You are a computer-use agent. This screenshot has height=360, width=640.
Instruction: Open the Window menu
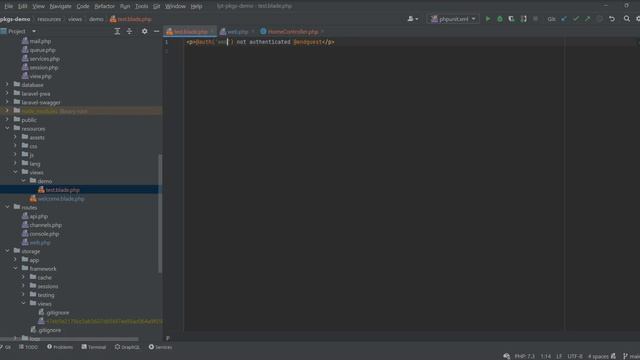coord(175,6)
